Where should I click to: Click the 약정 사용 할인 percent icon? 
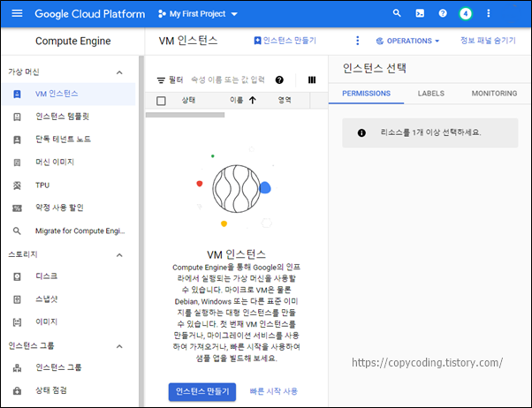[x=17, y=208]
